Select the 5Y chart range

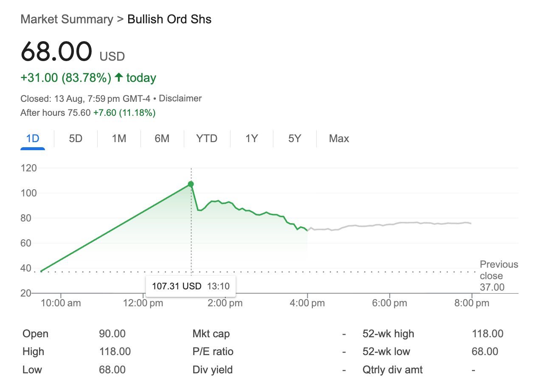(x=295, y=139)
